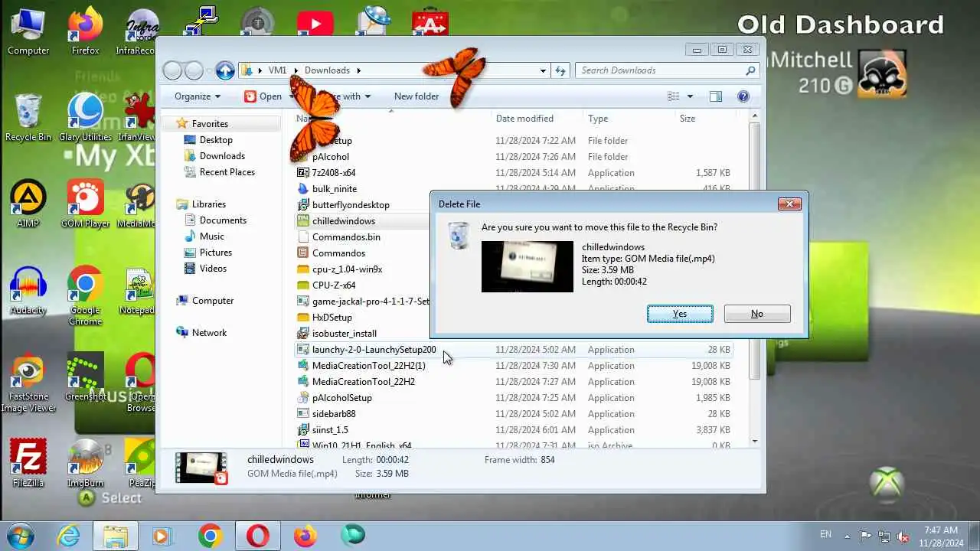Image resolution: width=980 pixels, height=551 pixels.
Task: Toggle the preview pane icon
Action: [716, 96]
